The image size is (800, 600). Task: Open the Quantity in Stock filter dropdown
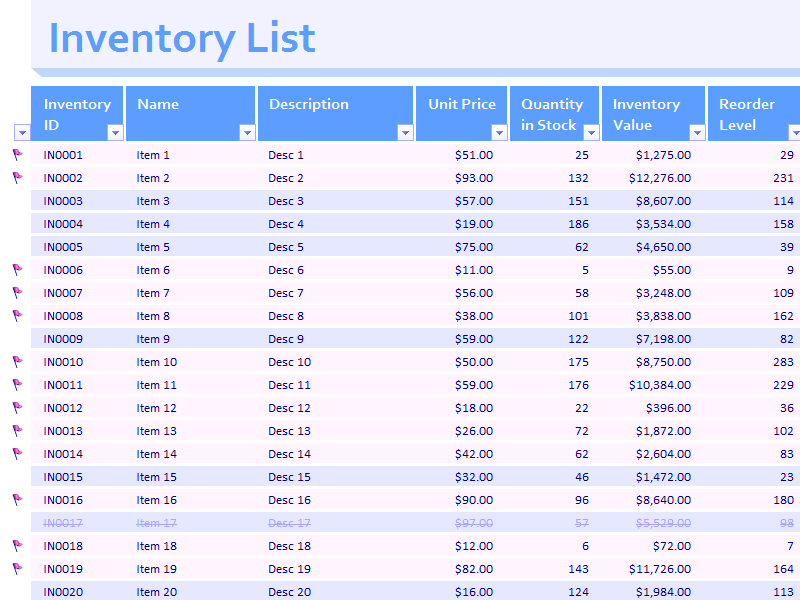[591, 131]
